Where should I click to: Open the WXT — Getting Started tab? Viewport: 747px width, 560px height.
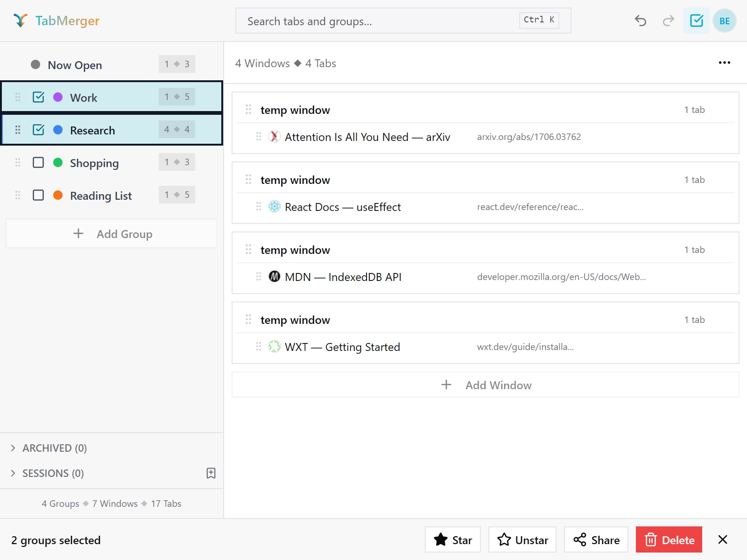[x=342, y=347]
